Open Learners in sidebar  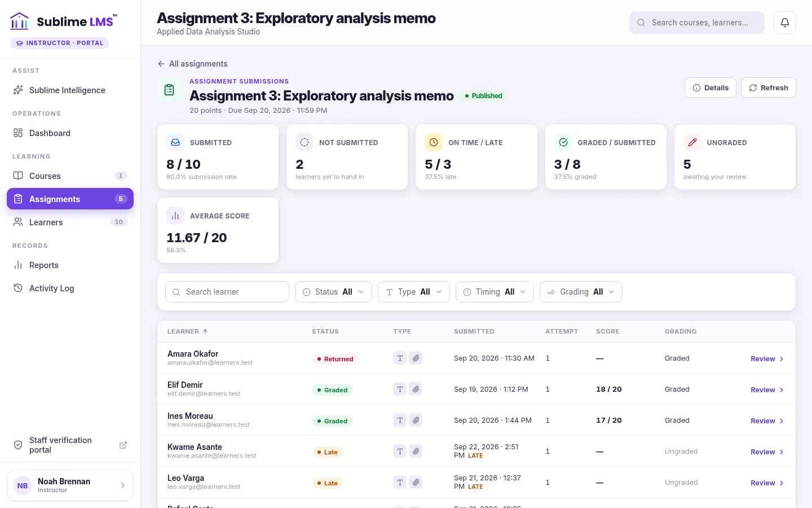point(70,222)
